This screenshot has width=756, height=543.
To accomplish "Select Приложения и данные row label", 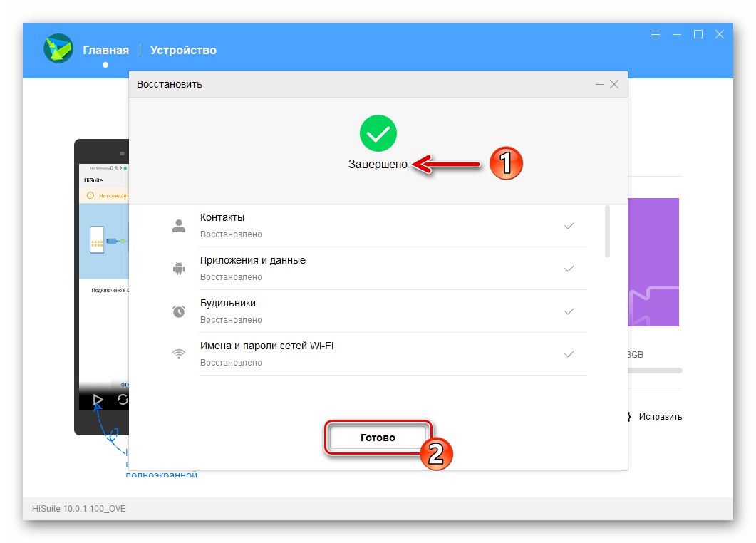I will (x=253, y=260).
